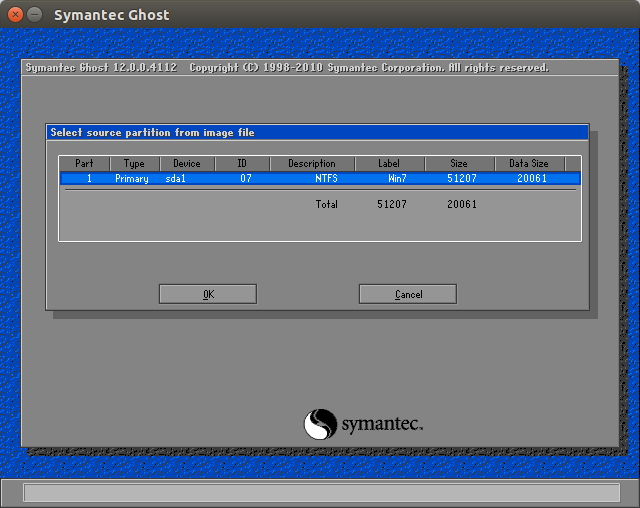Click the OK button
The image size is (640, 508).
pyautogui.click(x=208, y=294)
